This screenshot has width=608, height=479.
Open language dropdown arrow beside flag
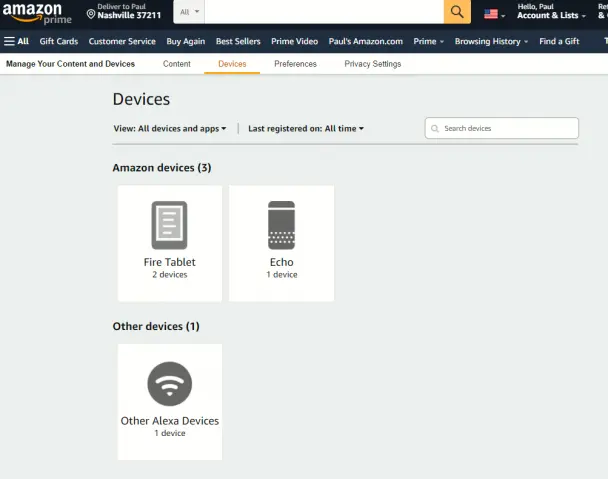point(503,16)
